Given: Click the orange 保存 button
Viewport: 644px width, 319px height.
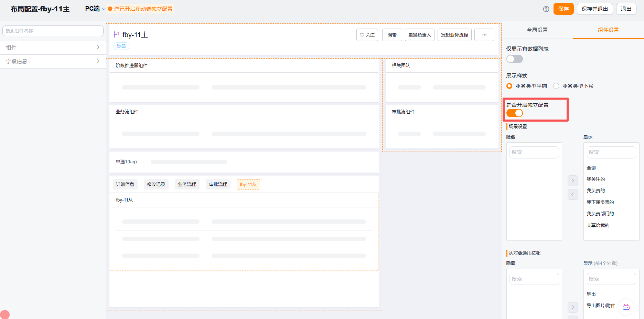Looking at the screenshot, I should tap(563, 9).
